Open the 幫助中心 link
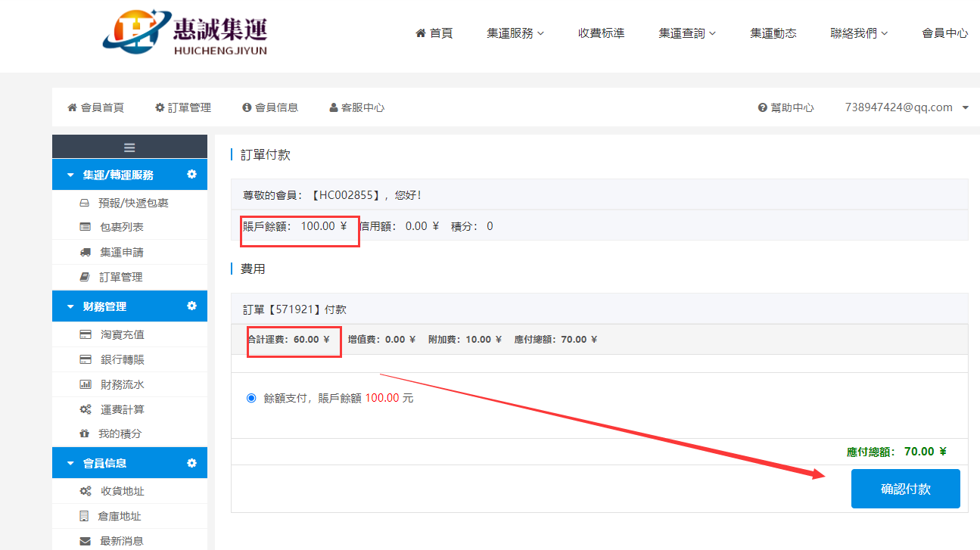 click(x=786, y=107)
